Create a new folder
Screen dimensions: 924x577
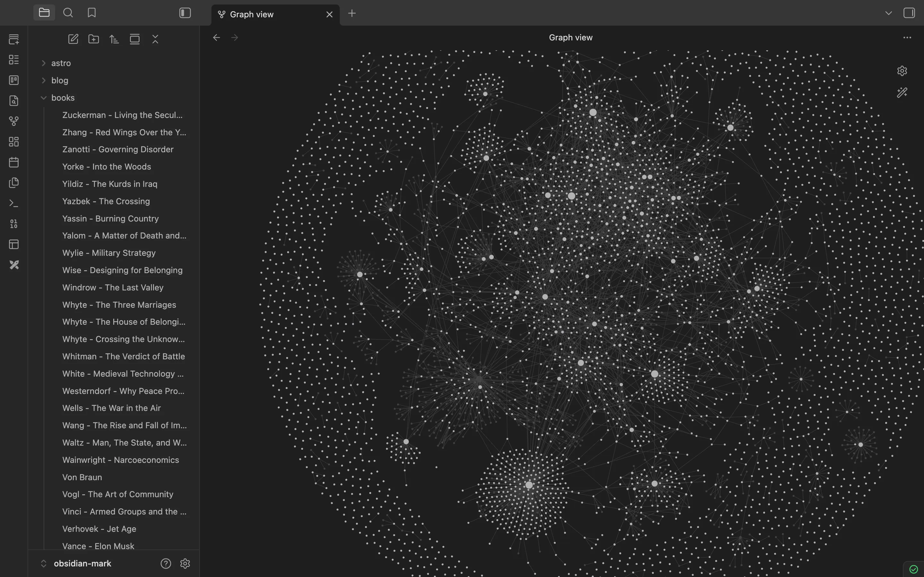coord(94,39)
